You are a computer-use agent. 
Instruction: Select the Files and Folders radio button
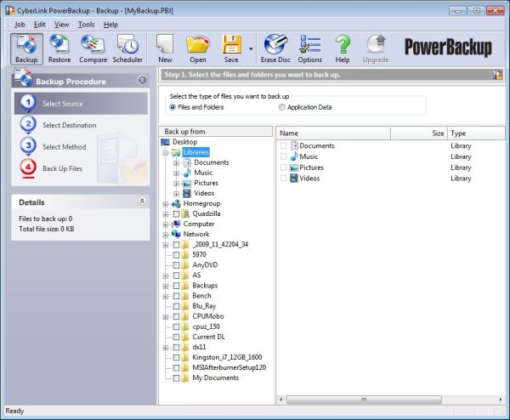pyautogui.click(x=173, y=107)
